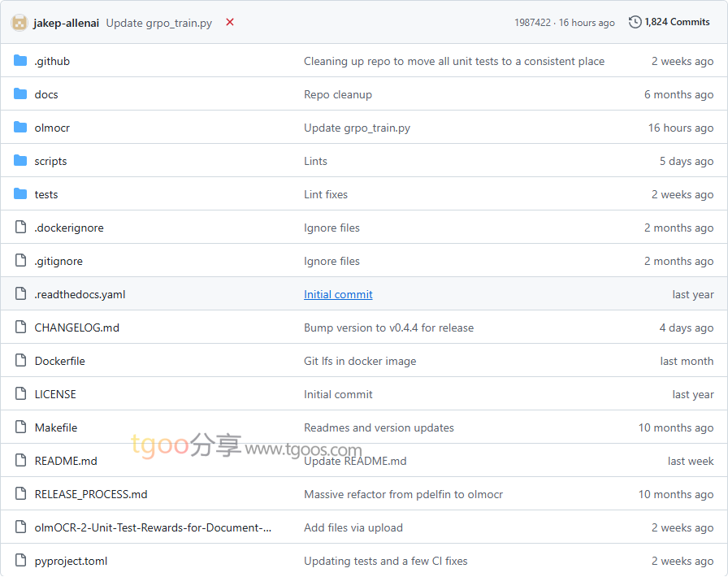Click the jakep-allenai avatar image
This screenshot has width=728, height=577.
click(19, 23)
